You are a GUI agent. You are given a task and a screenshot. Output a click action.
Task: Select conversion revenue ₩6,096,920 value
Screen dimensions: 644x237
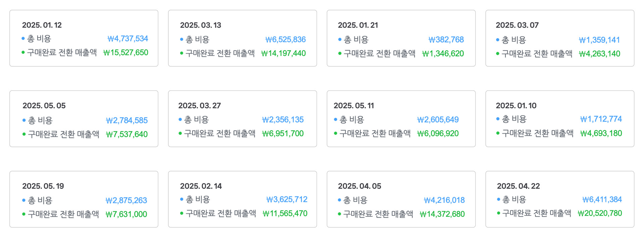(438, 133)
